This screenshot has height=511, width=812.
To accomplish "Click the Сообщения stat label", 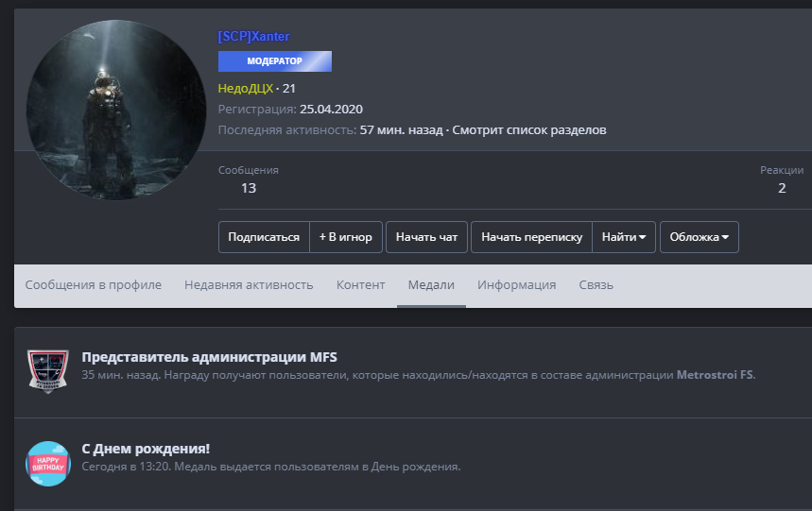I will [249, 170].
